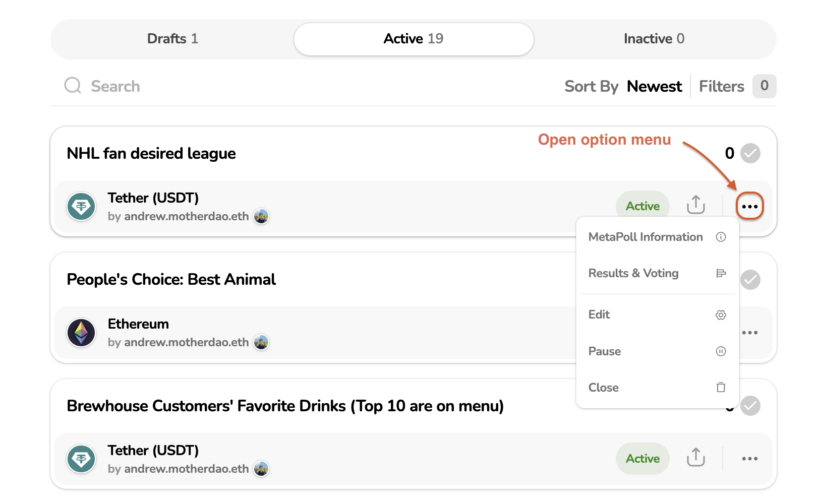Screen dimensions: 819x504
Task: Switch to the Drafts tab
Action: click(172, 39)
